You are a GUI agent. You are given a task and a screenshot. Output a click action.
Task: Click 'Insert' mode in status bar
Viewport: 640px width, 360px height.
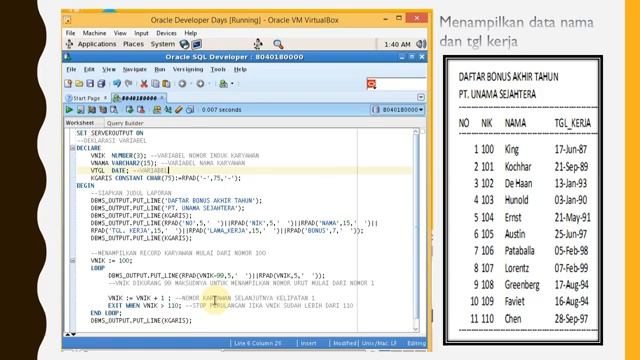309,343
